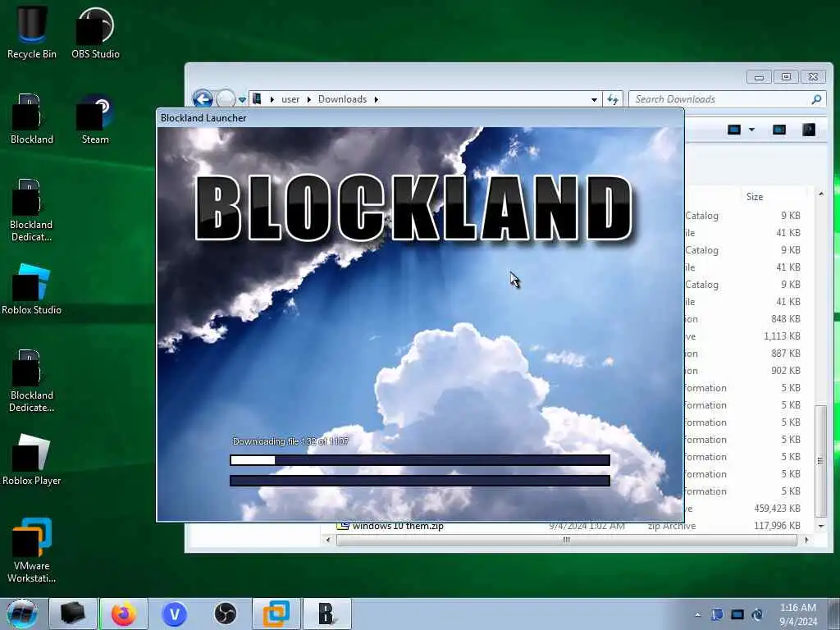
Task: Go back in the Downloads Explorer window
Action: tap(203, 98)
